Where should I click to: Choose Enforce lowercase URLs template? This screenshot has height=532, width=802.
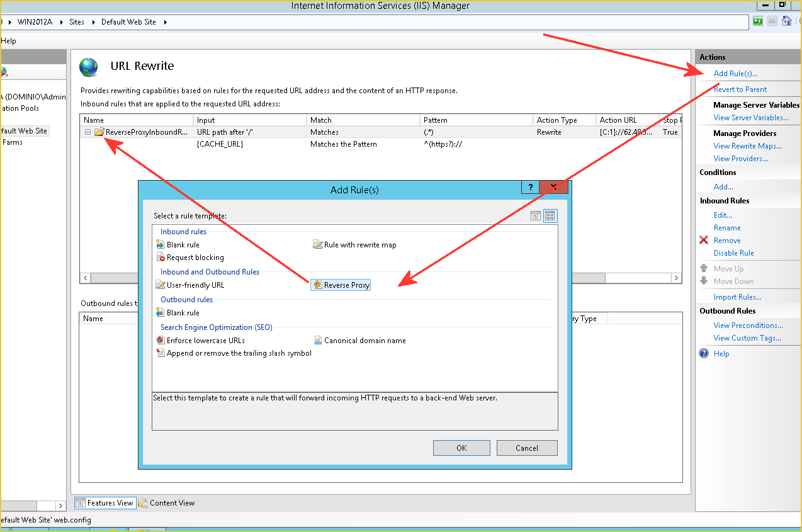pos(200,341)
